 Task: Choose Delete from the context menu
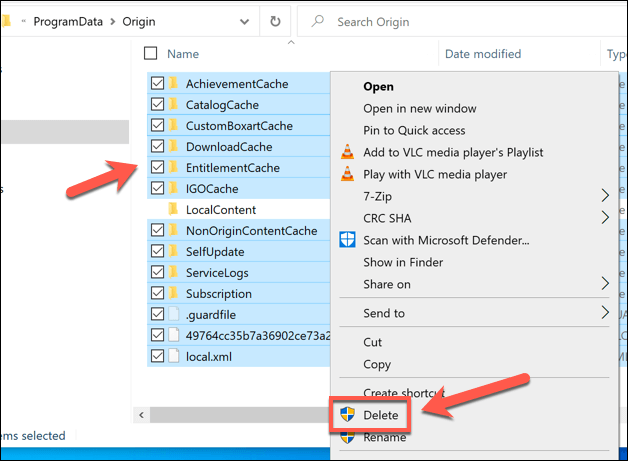tap(381, 415)
